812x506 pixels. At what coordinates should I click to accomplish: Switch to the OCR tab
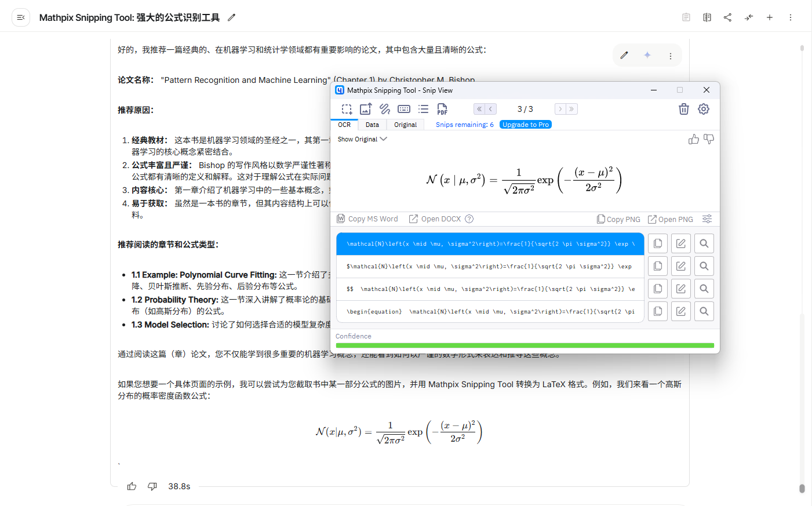pos(344,125)
